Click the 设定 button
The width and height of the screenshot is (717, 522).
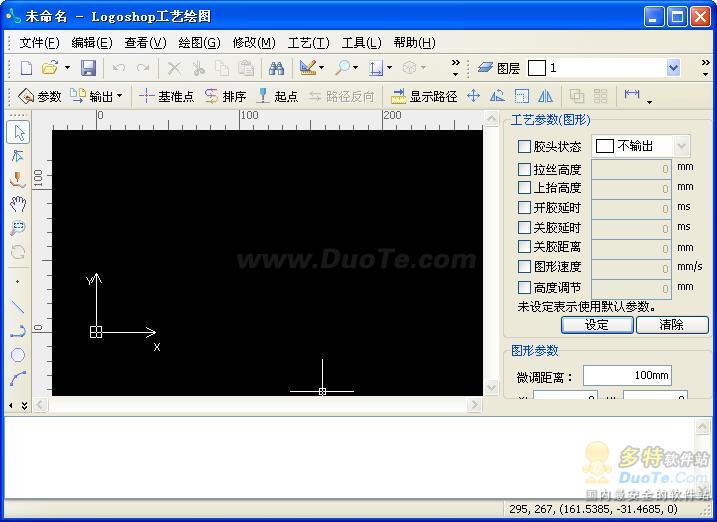pyautogui.click(x=597, y=325)
